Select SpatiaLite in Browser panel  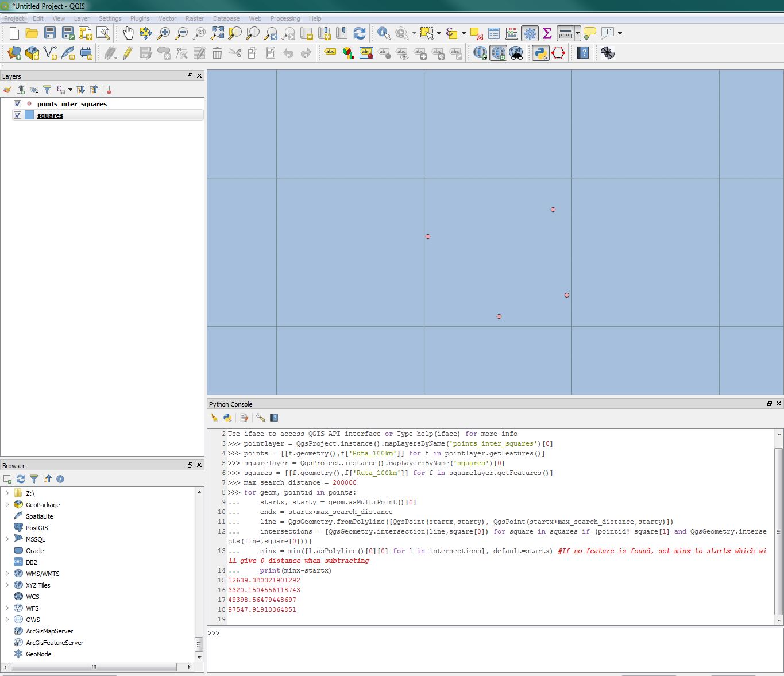tap(39, 516)
